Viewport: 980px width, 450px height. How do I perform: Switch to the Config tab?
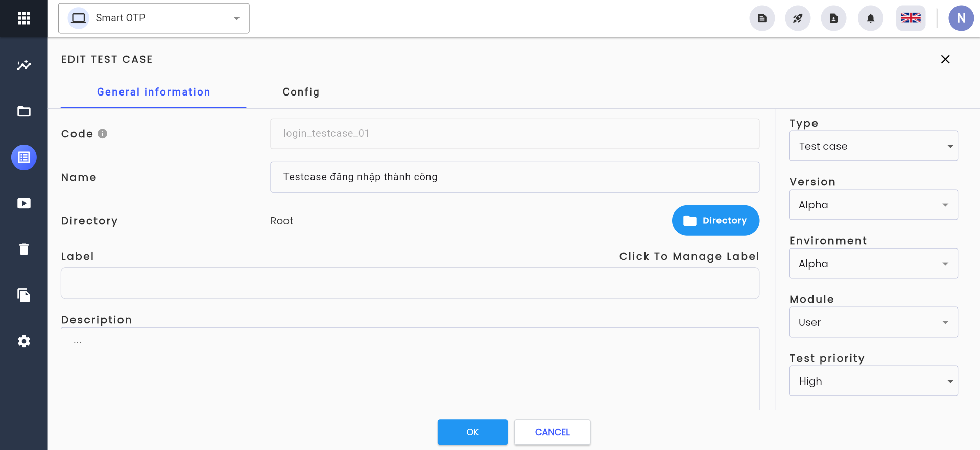(x=301, y=92)
